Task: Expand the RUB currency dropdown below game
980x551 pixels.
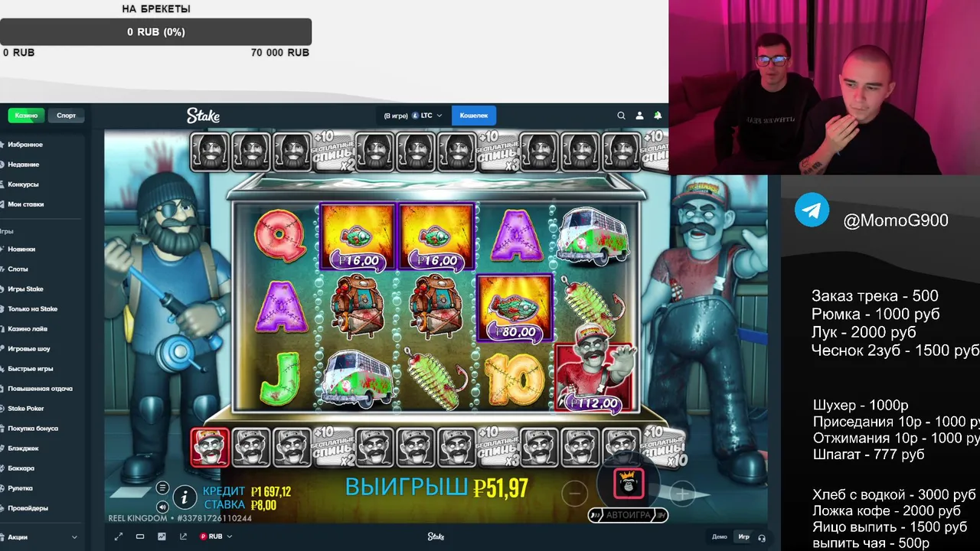Action: coord(215,536)
